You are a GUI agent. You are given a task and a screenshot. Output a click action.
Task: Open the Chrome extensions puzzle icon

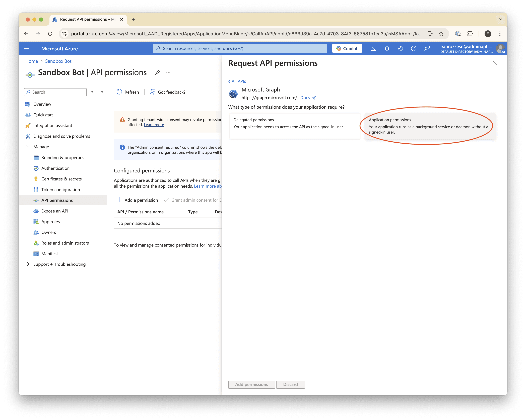[x=470, y=34]
